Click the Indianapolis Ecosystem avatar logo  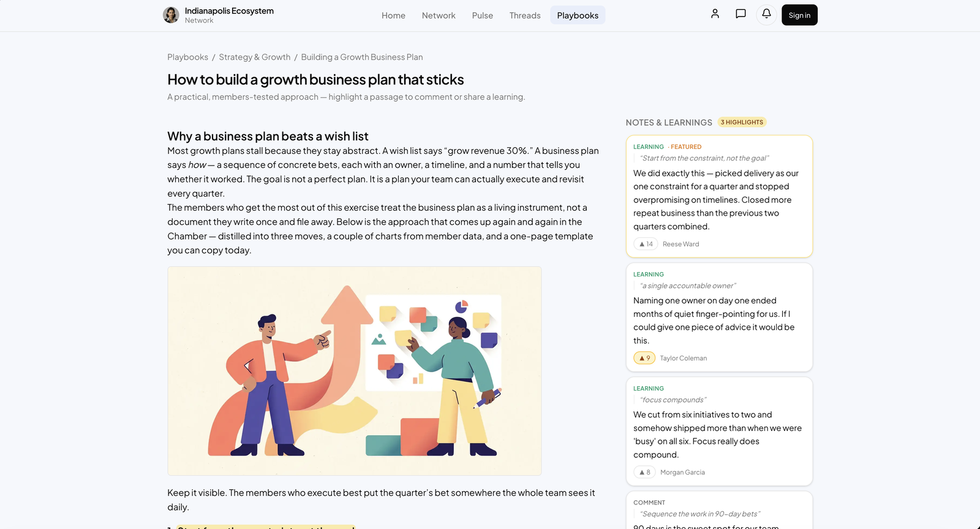[x=171, y=15]
